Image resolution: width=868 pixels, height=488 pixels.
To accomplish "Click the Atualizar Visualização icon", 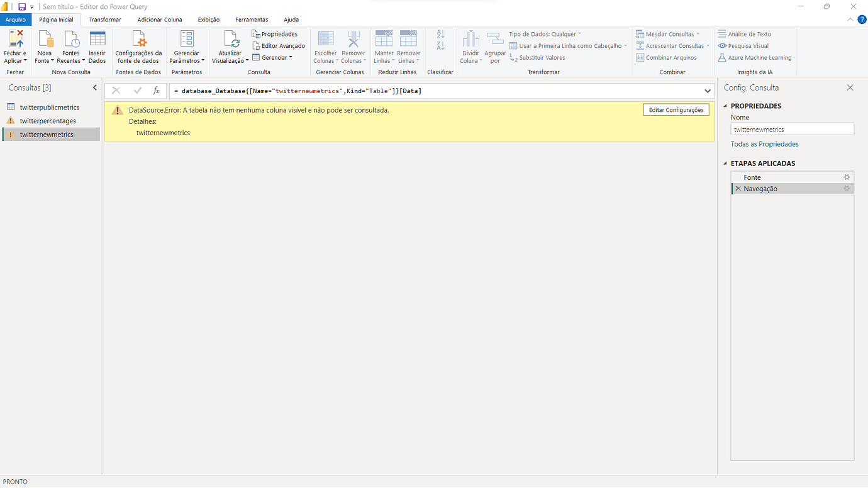I will 230,45.
